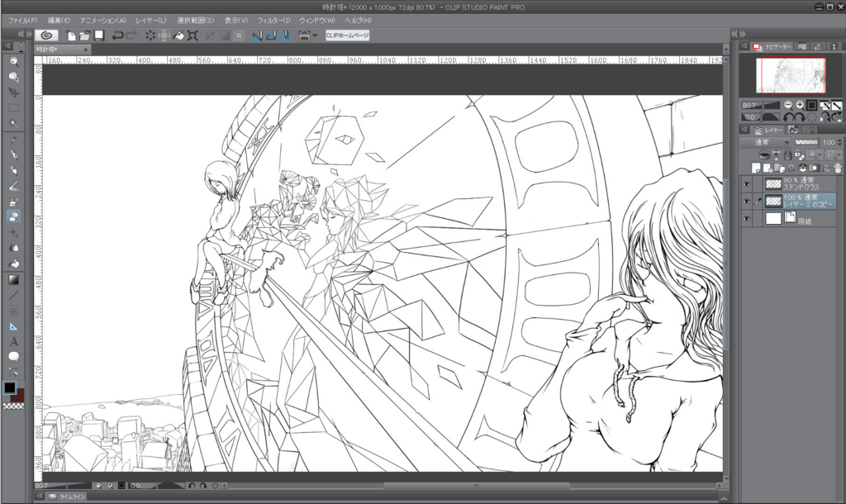Zoom in in the Navigator

point(800,105)
